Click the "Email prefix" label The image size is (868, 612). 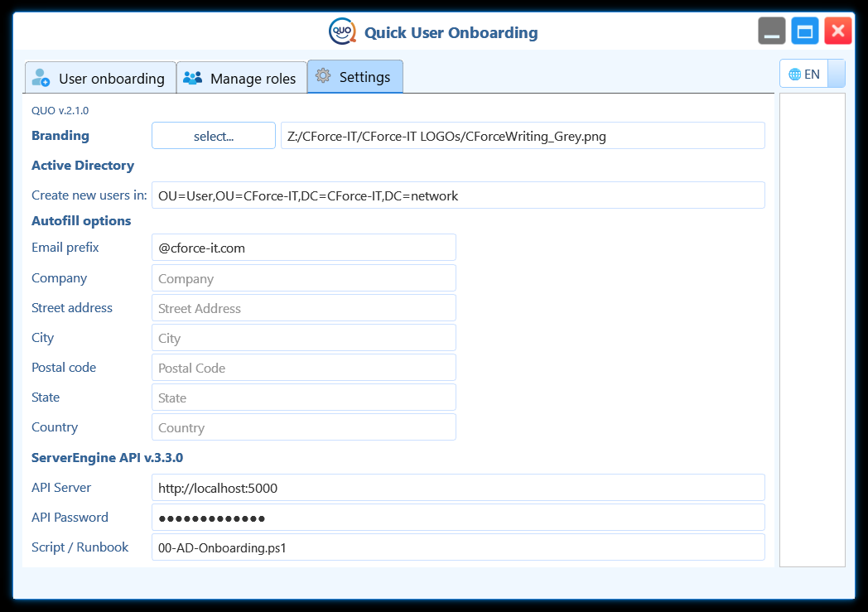[65, 248]
